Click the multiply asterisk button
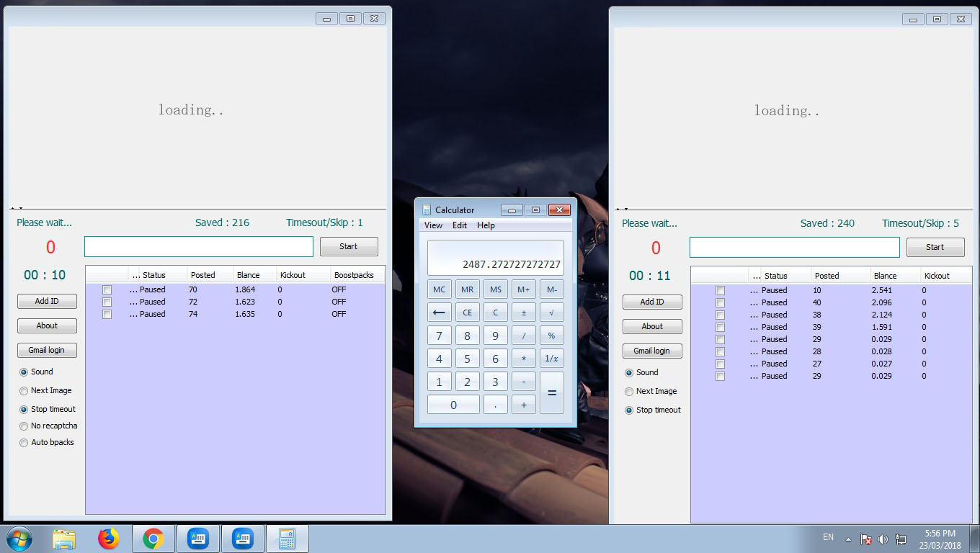980x553 pixels. coord(524,359)
